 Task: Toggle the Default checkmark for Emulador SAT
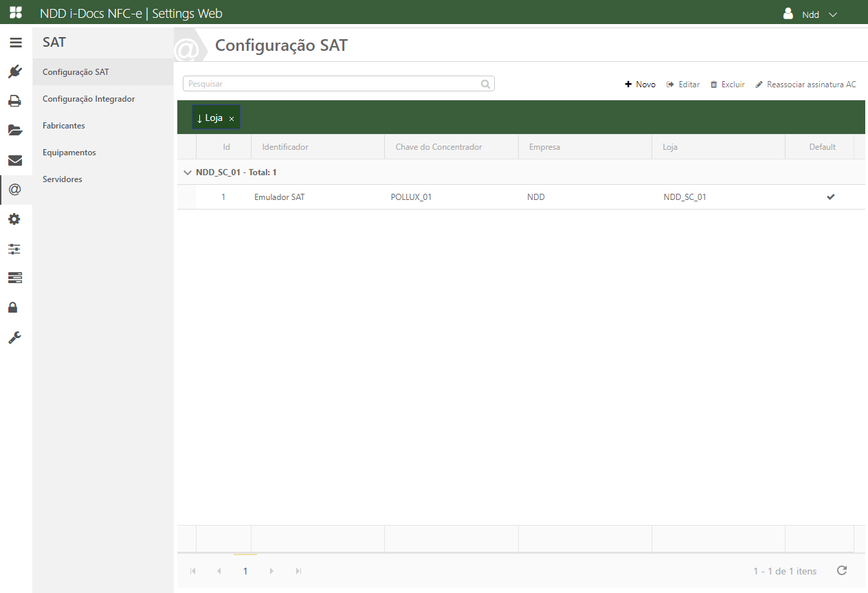830,197
